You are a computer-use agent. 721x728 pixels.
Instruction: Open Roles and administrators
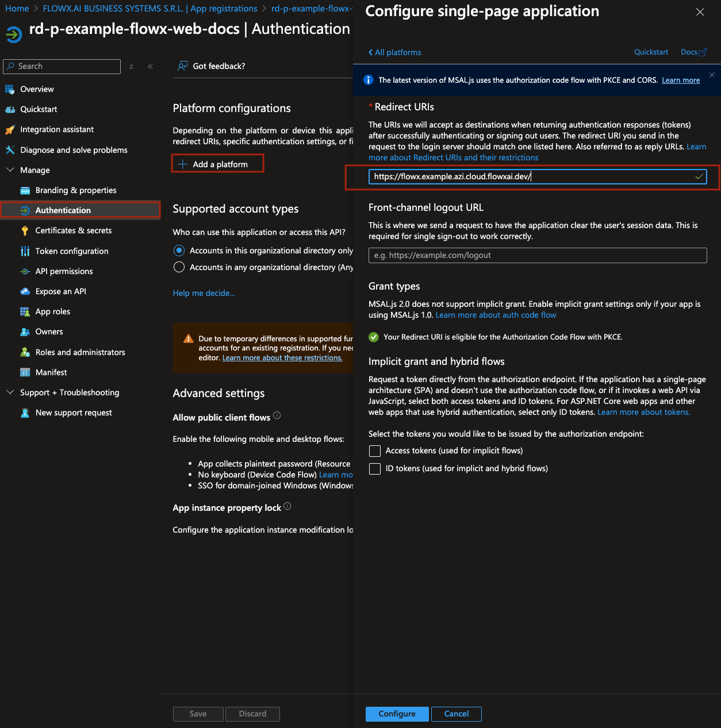(x=80, y=352)
